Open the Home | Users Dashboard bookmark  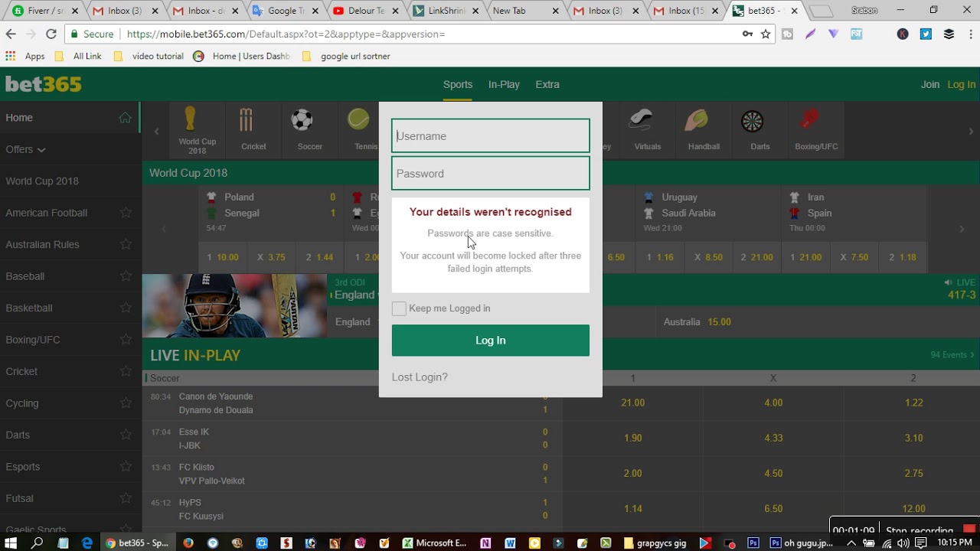tap(243, 56)
